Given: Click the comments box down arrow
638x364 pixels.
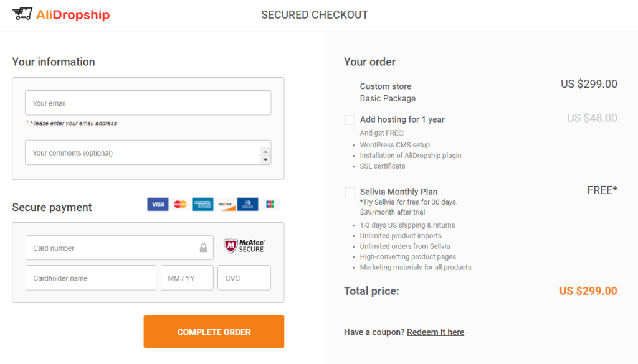Looking at the screenshot, I should point(265,160).
